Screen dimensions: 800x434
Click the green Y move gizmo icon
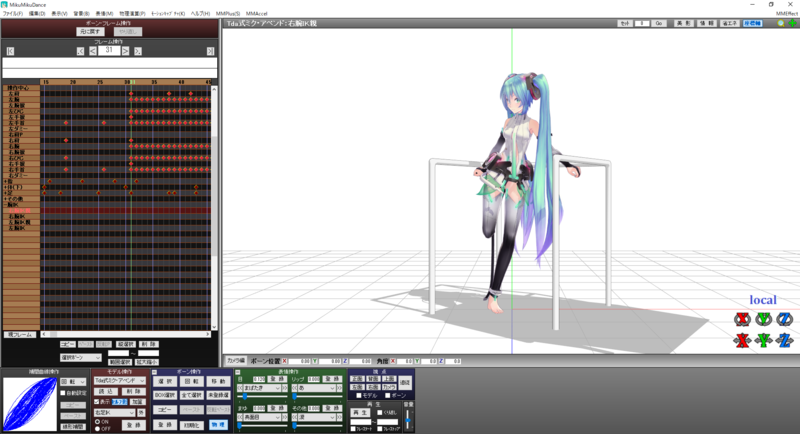764,340
